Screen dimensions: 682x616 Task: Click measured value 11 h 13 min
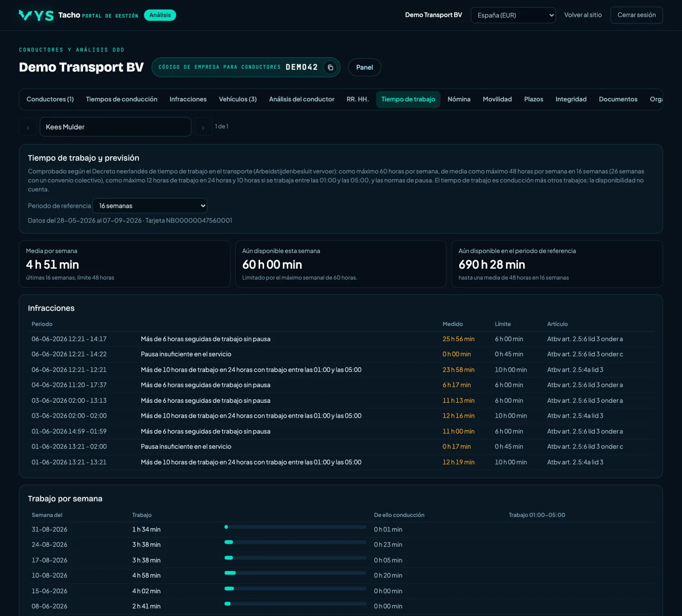(458, 401)
